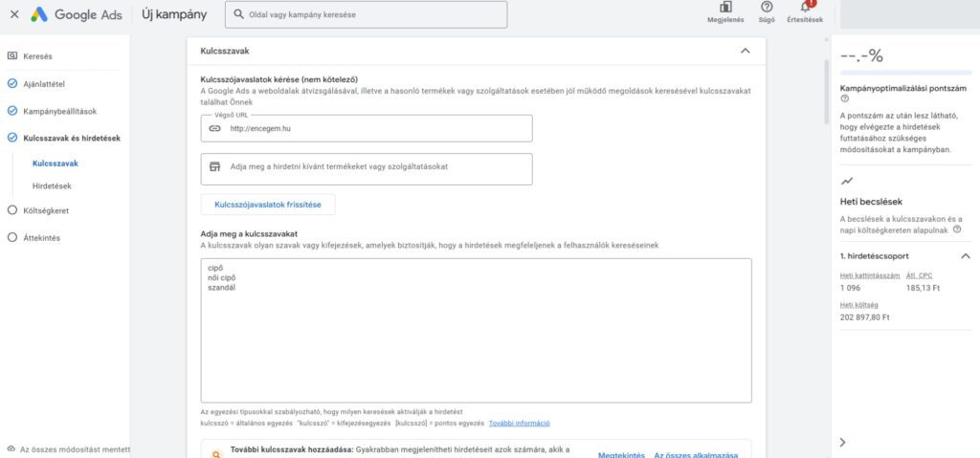Screen dimensions: 980x458
Task: Click the magnifier icon in search bar
Action: [x=238, y=14]
